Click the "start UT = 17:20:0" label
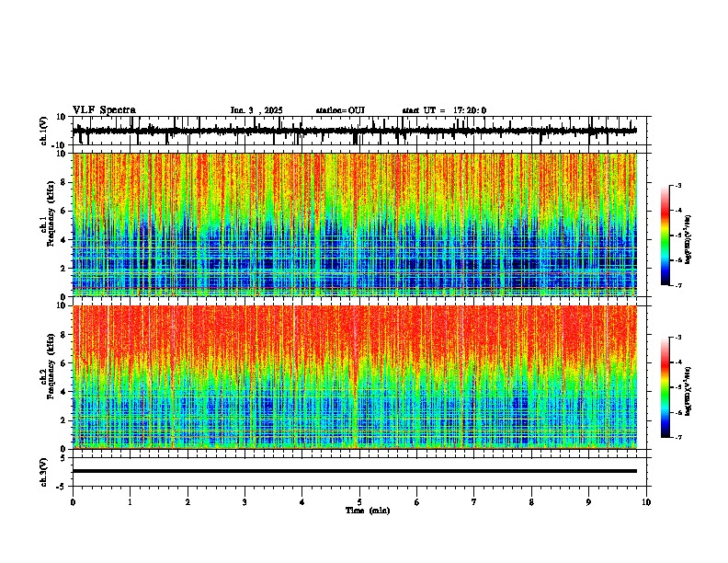The image size is (728, 563). [x=444, y=110]
